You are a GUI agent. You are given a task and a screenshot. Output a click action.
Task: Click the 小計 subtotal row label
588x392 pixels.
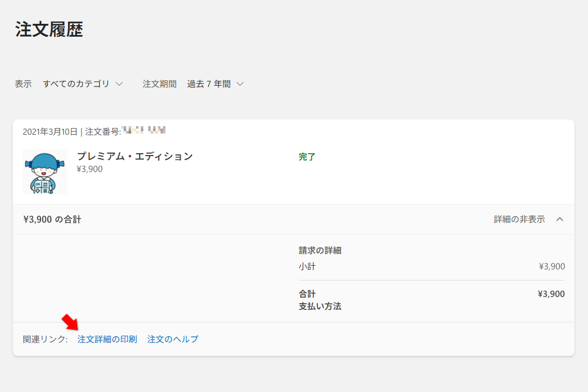307,266
